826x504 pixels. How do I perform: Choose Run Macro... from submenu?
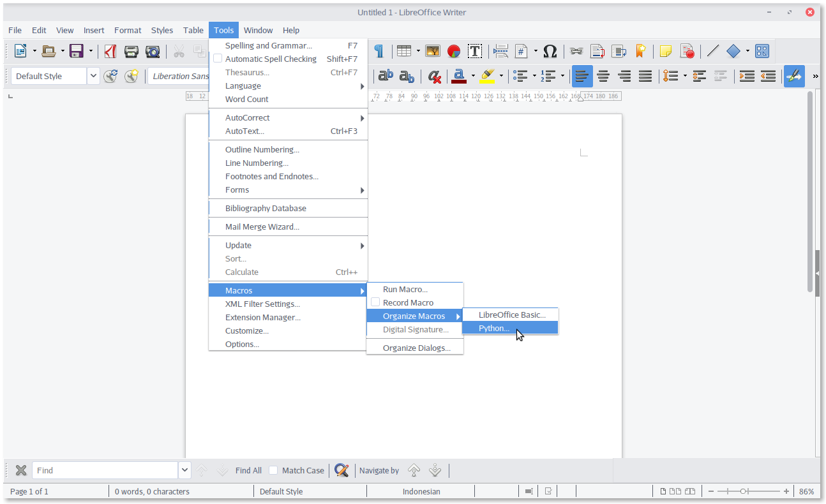coord(415,289)
